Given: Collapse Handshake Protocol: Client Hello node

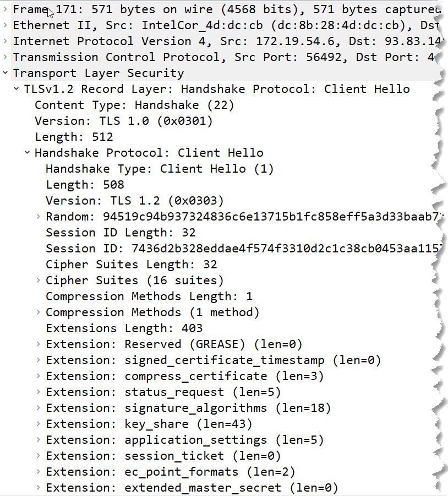Looking at the screenshot, I should [27, 152].
